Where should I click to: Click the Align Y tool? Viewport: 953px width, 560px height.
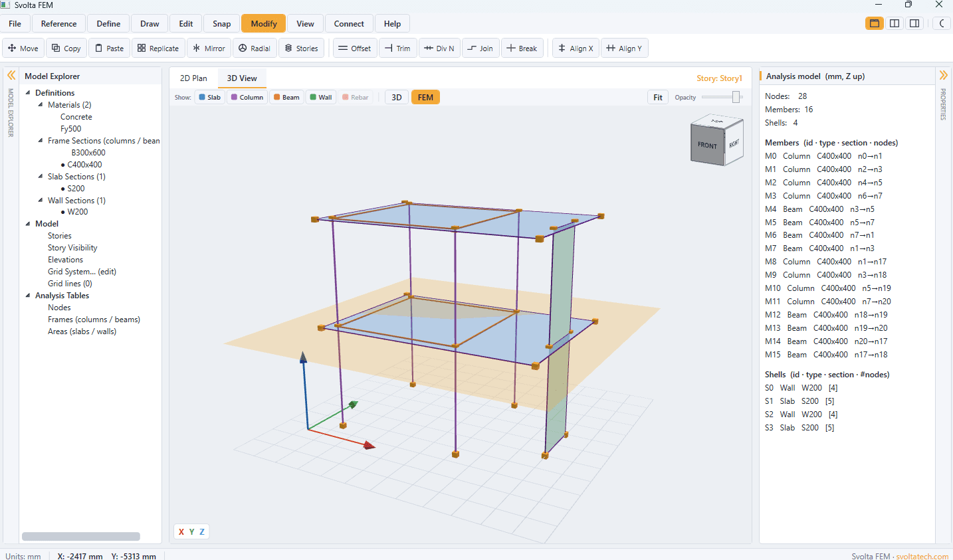point(625,48)
